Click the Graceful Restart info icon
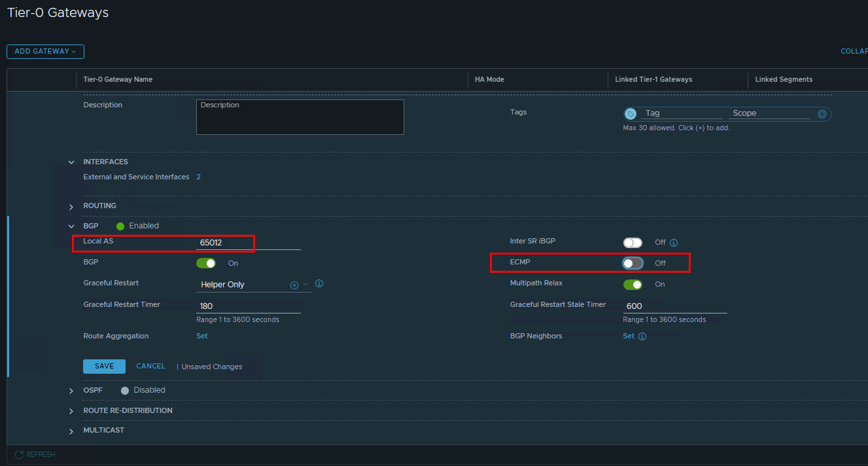 319,284
